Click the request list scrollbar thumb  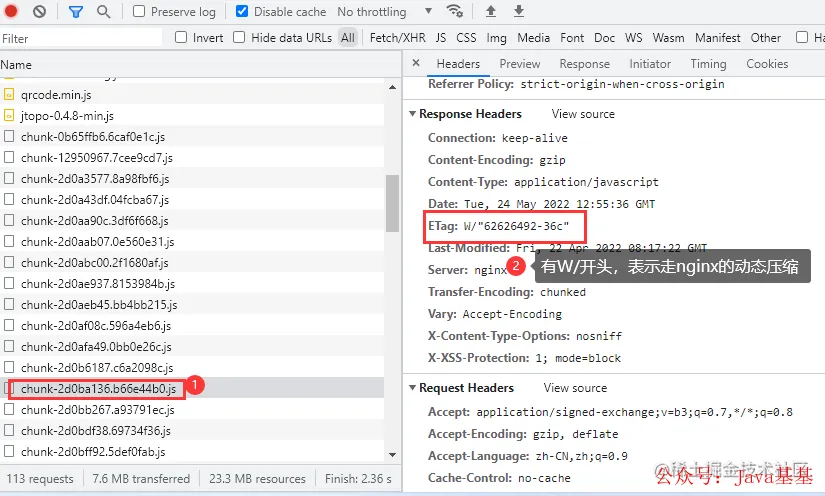click(x=393, y=203)
